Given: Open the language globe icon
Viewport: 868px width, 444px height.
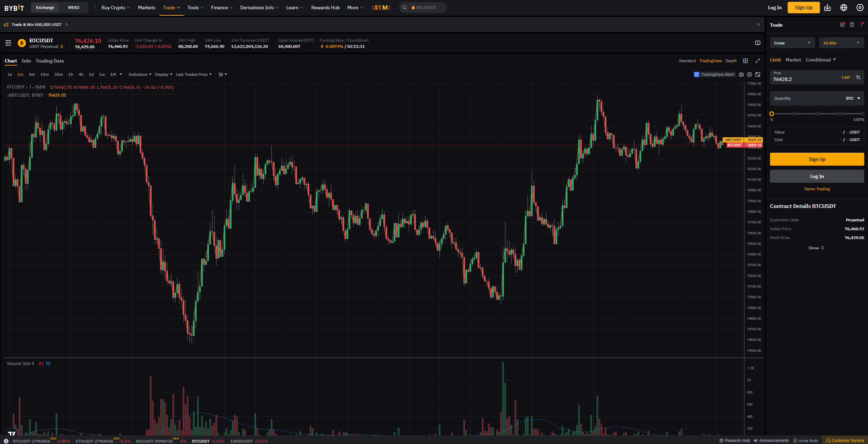Looking at the screenshot, I should (844, 8).
